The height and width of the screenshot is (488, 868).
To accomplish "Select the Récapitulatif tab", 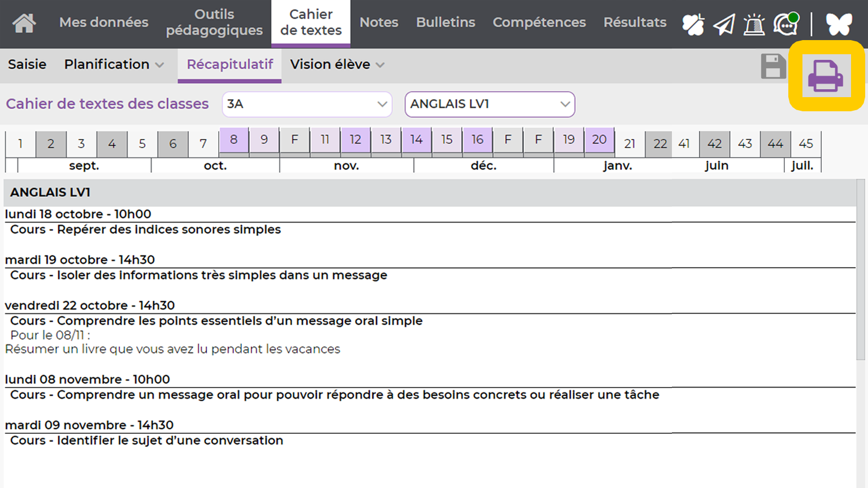I will [230, 64].
